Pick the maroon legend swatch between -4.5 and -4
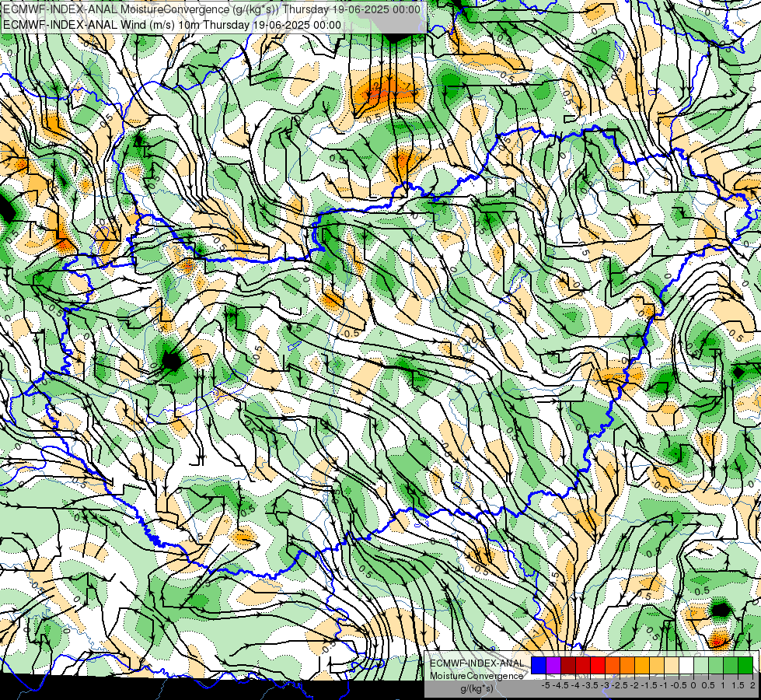761x700 pixels. [568, 665]
